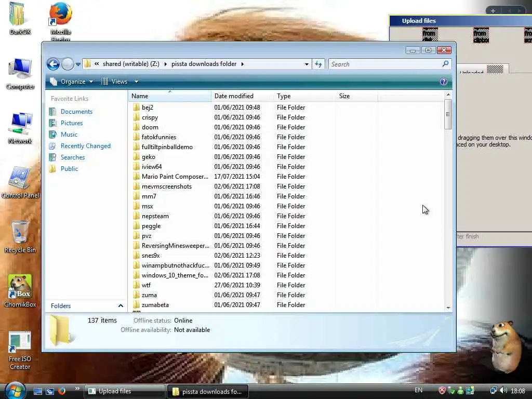Select the fatokfunnies folder
532x399 pixels.
[x=159, y=137]
